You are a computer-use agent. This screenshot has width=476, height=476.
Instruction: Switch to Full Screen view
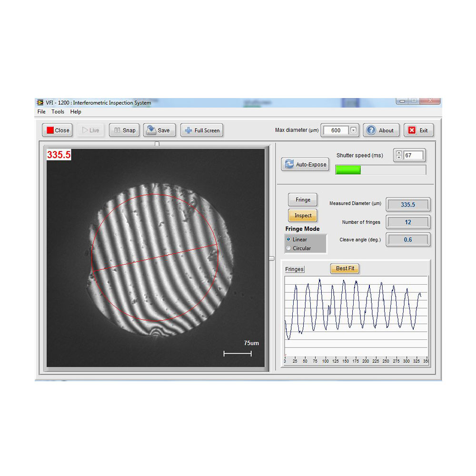point(202,130)
